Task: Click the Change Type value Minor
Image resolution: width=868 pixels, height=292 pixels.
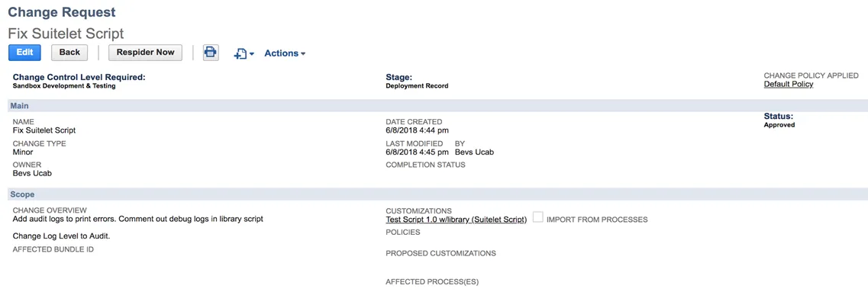Action: pyautogui.click(x=23, y=152)
